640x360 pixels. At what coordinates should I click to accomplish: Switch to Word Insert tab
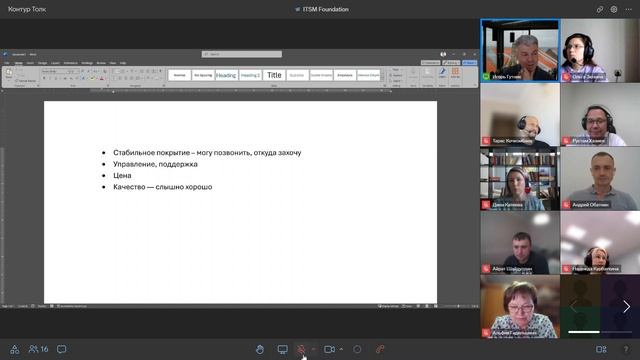click(30, 63)
